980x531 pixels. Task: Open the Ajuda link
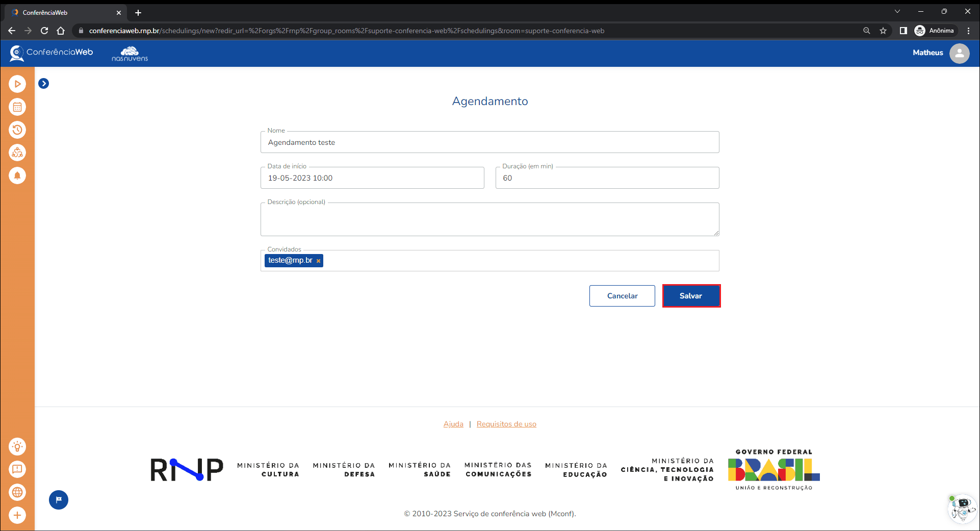click(453, 424)
